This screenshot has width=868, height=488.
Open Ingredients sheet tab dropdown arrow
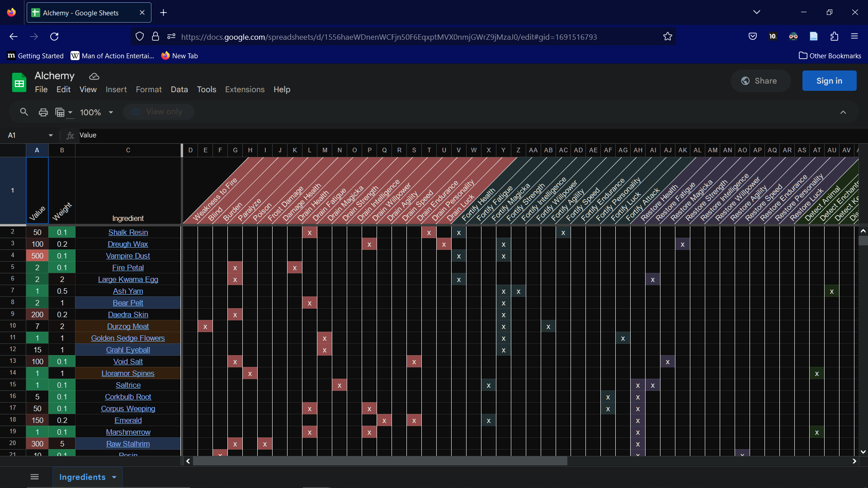114,477
